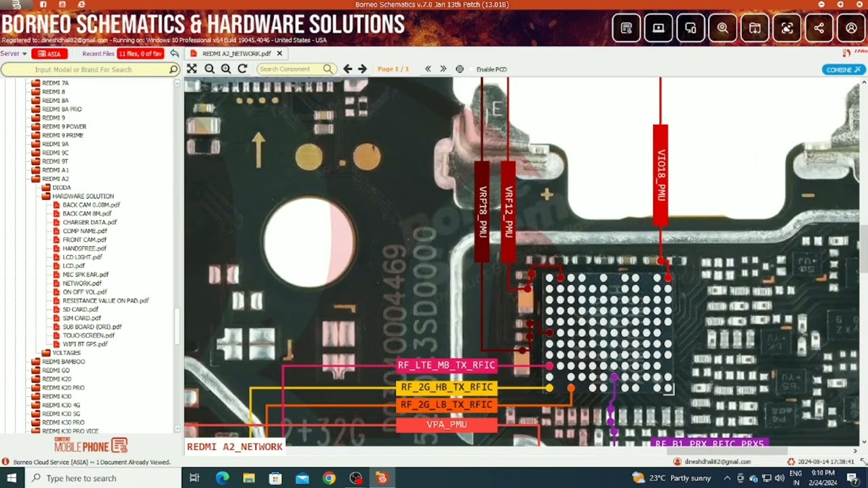The width and height of the screenshot is (868, 488).
Task: Open MIC SPK EAR.pdf
Action: point(85,274)
